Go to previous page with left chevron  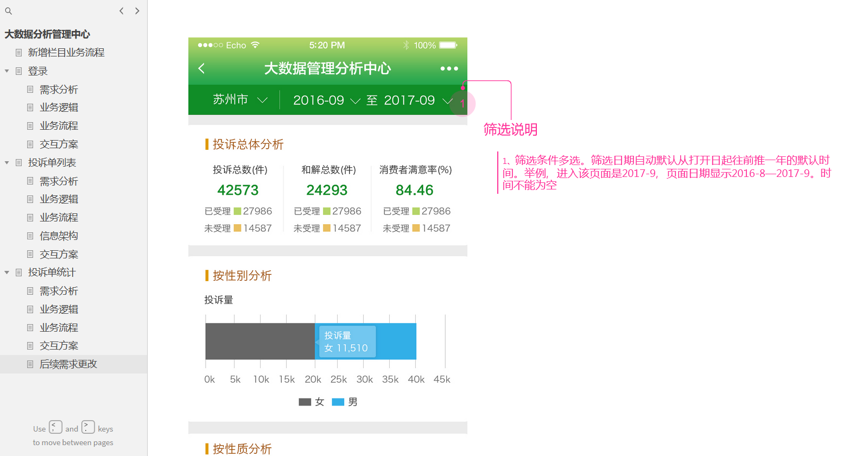tap(122, 11)
